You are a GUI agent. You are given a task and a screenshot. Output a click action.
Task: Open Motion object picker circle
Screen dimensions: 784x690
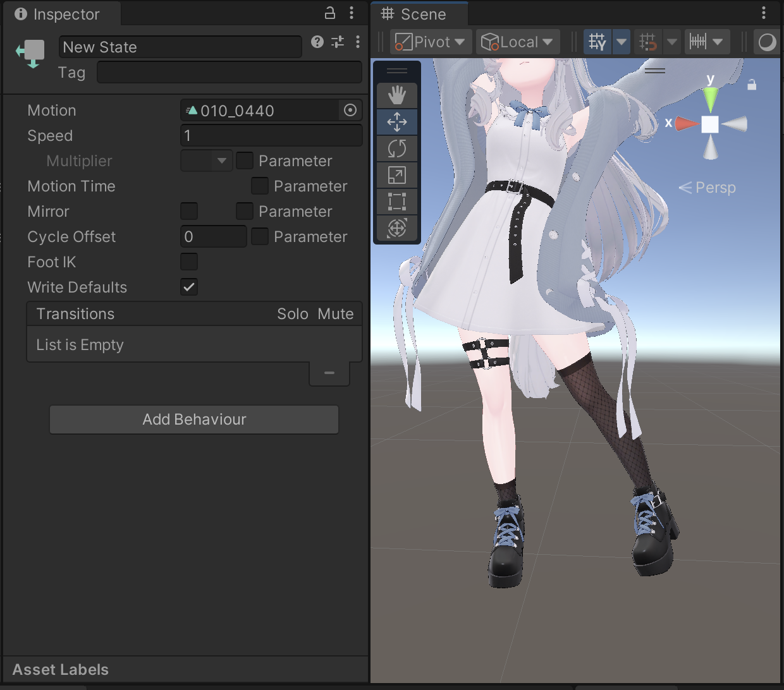[x=350, y=110]
